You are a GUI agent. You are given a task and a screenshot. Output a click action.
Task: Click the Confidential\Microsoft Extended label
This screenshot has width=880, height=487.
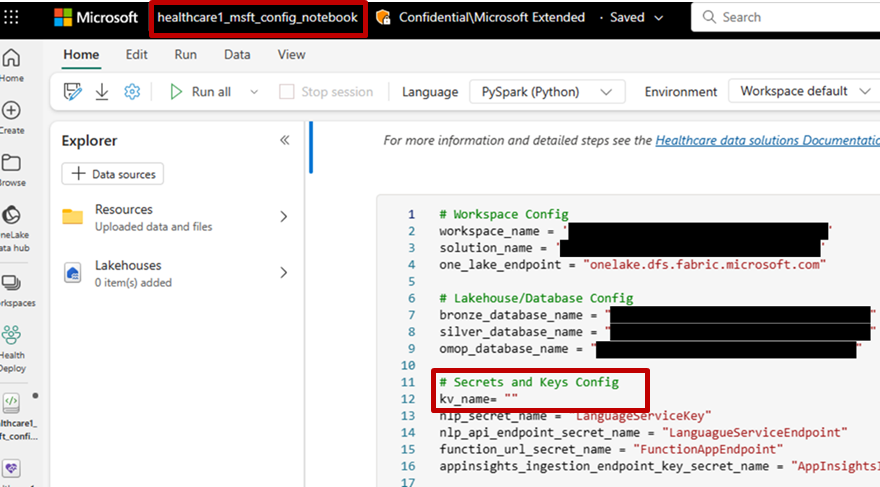click(492, 17)
